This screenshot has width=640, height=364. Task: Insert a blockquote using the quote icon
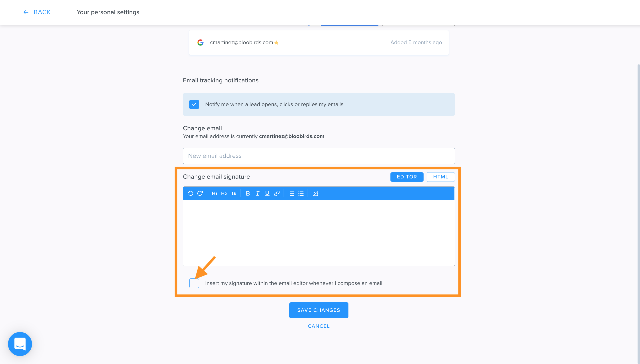pyautogui.click(x=234, y=194)
